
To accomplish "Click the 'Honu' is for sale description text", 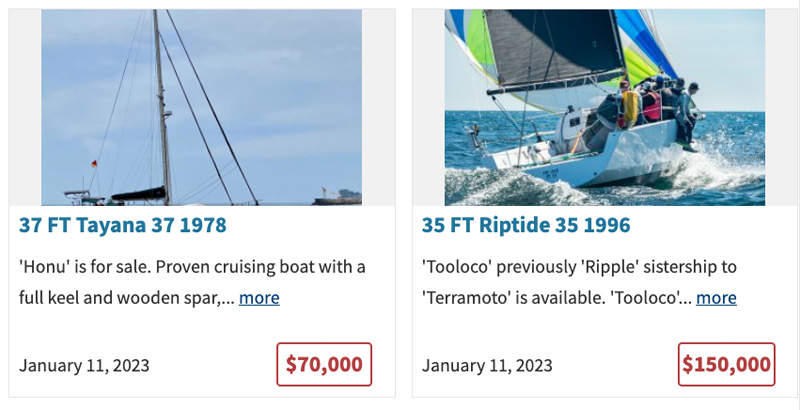I will coord(192,267).
